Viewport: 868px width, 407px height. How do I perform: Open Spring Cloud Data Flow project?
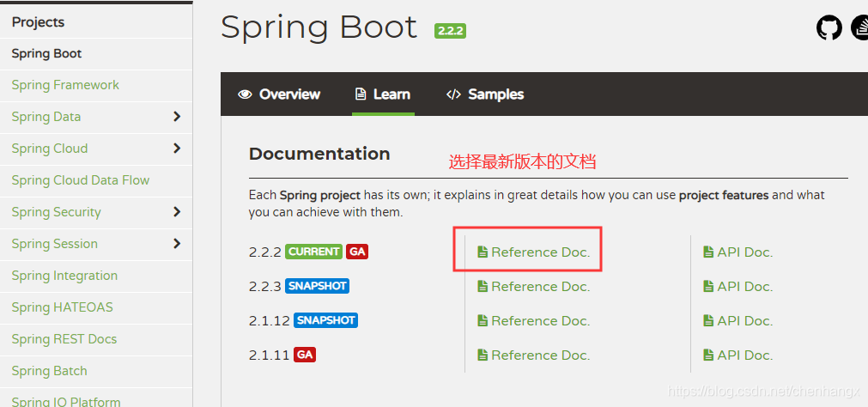pyautogui.click(x=80, y=180)
